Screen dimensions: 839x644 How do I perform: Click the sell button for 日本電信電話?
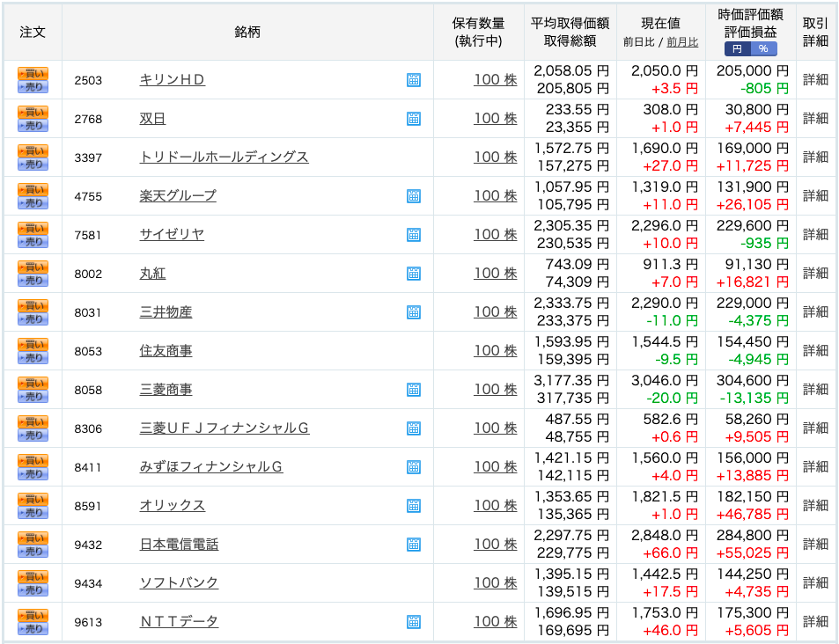[x=33, y=552]
